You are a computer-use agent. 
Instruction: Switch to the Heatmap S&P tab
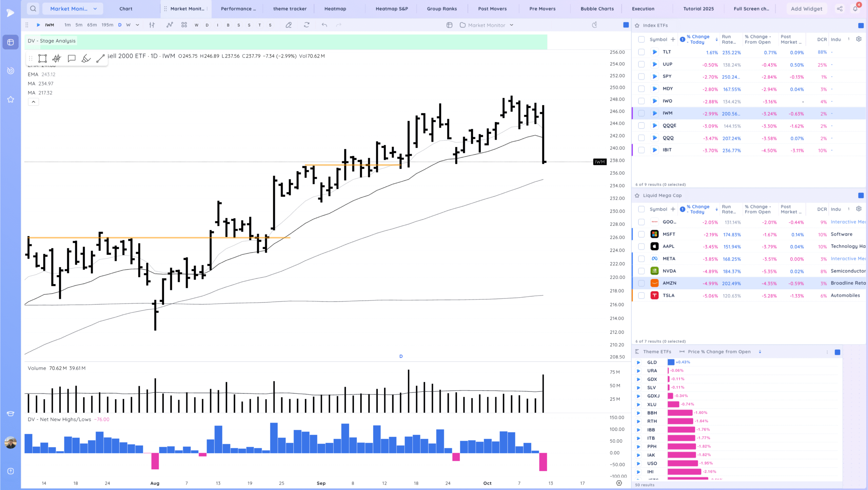coord(392,9)
